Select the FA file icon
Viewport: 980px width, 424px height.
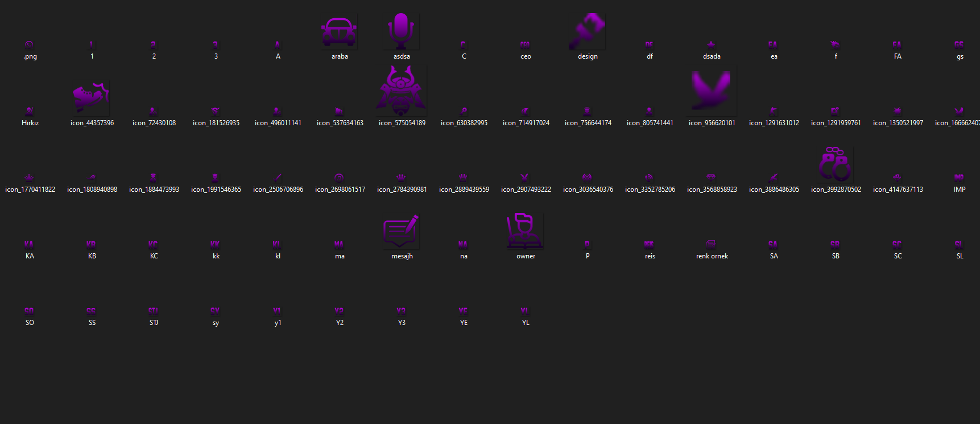(897, 44)
